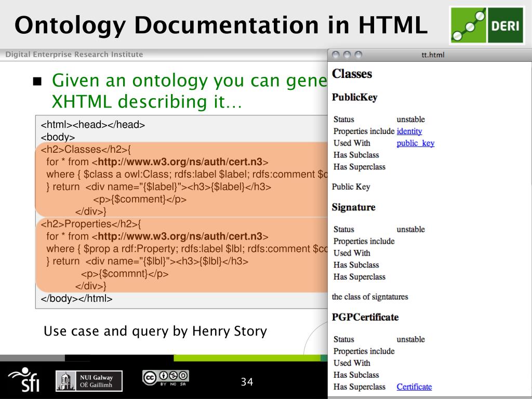This screenshot has height=399, width=532.
Task: Click 'unstable' status under PGPCertificate
Action: click(410, 339)
